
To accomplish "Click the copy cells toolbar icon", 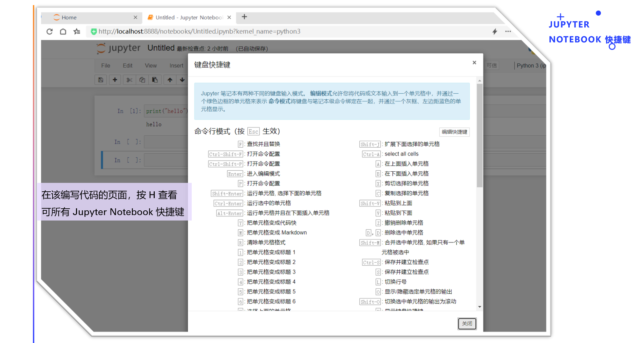I will pyautogui.click(x=142, y=80).
